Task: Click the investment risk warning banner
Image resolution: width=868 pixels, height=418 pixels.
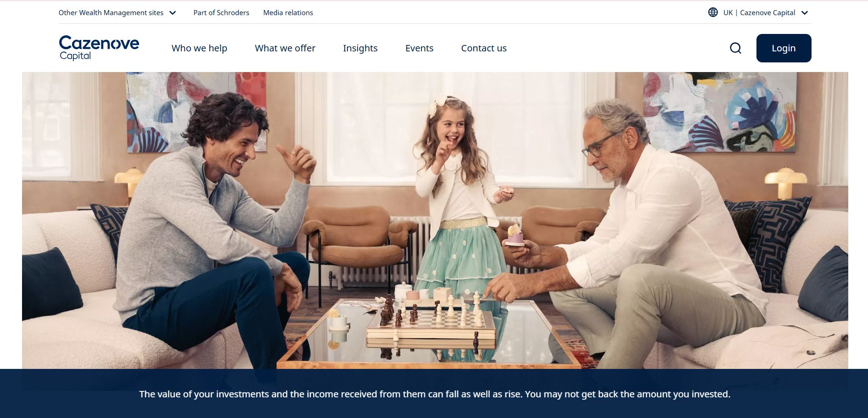Action: coord(434,394)
